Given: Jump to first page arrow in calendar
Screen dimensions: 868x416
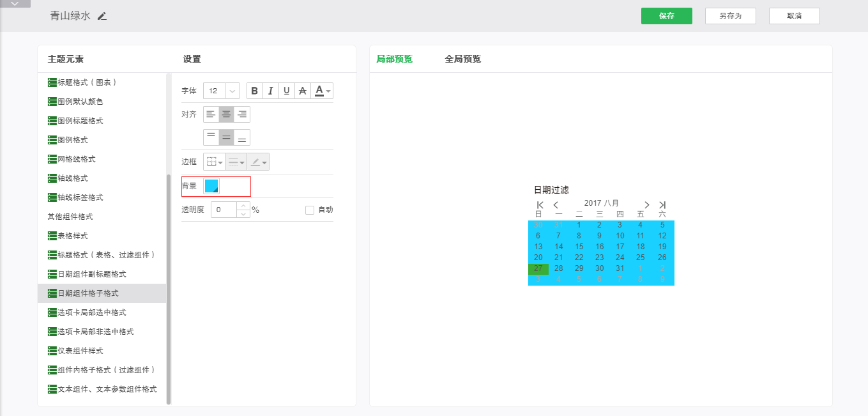Looking at the screenshot, I should 540,204.
